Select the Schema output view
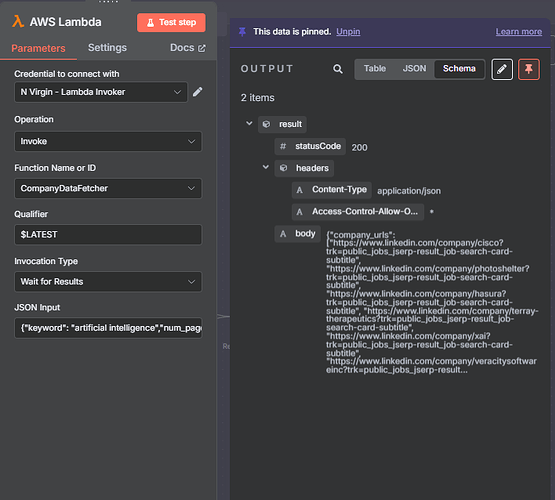This screenshot has height=500, width=555. pyautogui.click(x=459, y=69)
